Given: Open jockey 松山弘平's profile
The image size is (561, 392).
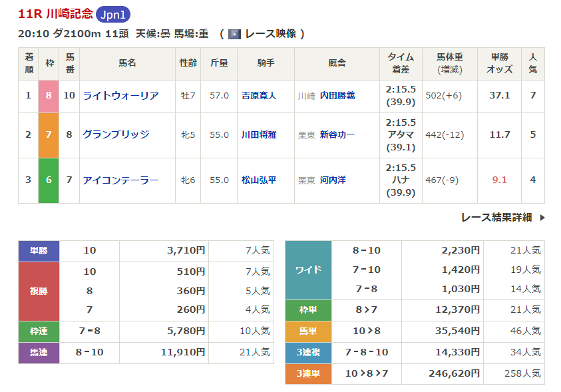Looking at the screenshot, I should [x=258, y=180].
